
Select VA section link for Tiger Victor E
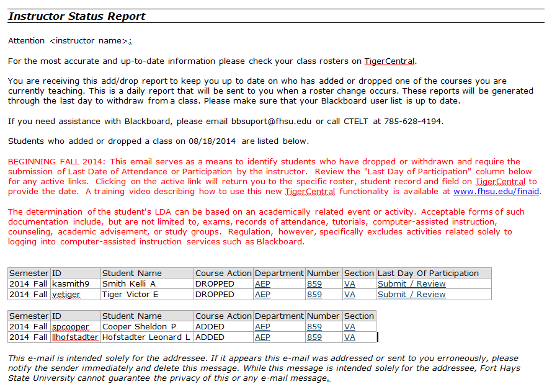[350, 295]
